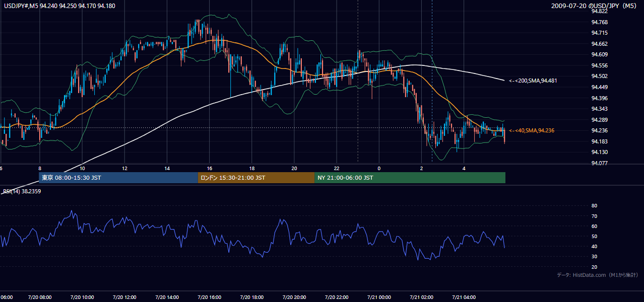Click the 7/20 10:00 time axis label
The height and width of the screenshot is (302, 644).
coord(82,297)
